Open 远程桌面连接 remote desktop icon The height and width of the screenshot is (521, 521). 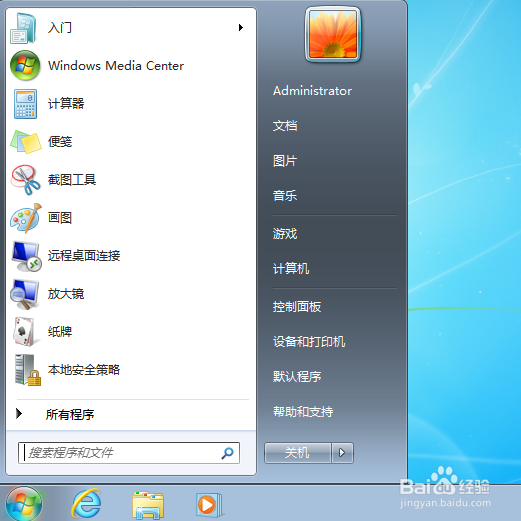tap(26, 256)
